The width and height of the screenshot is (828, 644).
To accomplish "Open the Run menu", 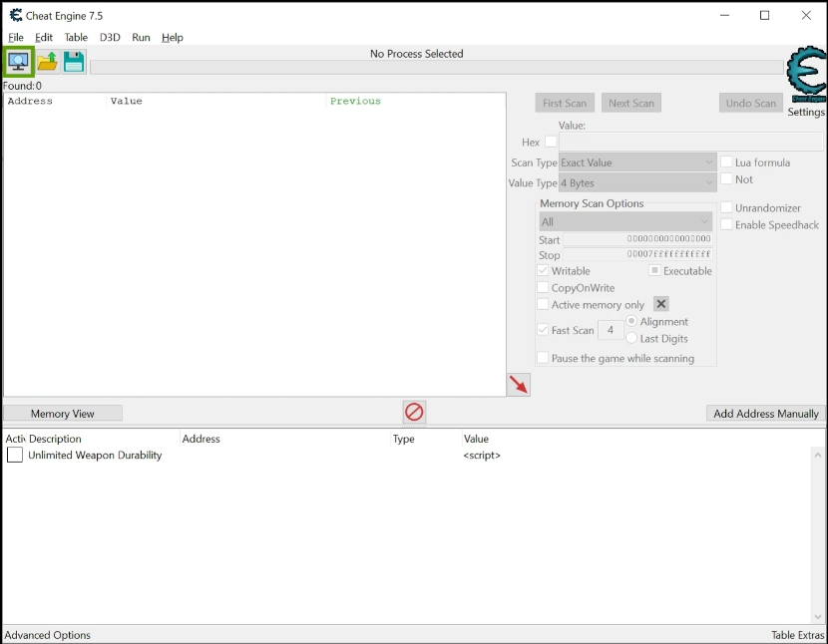I will click(x=141, y=37).
